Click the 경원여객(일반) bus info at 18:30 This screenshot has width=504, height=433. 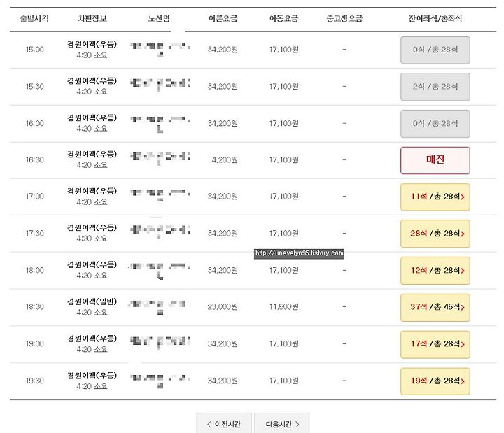(x=92, y=301)
